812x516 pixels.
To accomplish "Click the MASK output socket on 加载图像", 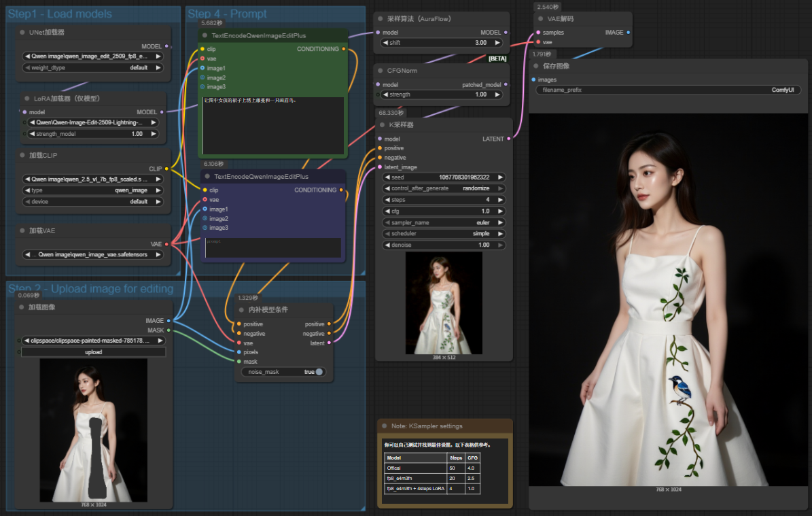I will point(169,330).
